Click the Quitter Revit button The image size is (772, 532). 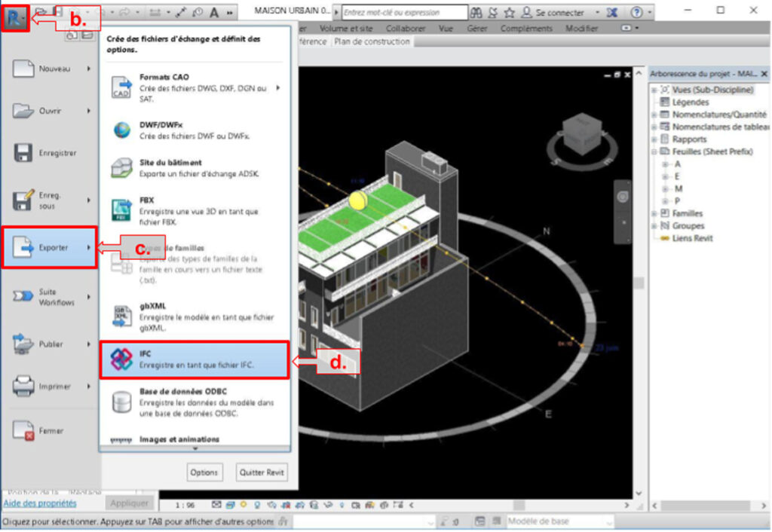[x=262, y=472]
